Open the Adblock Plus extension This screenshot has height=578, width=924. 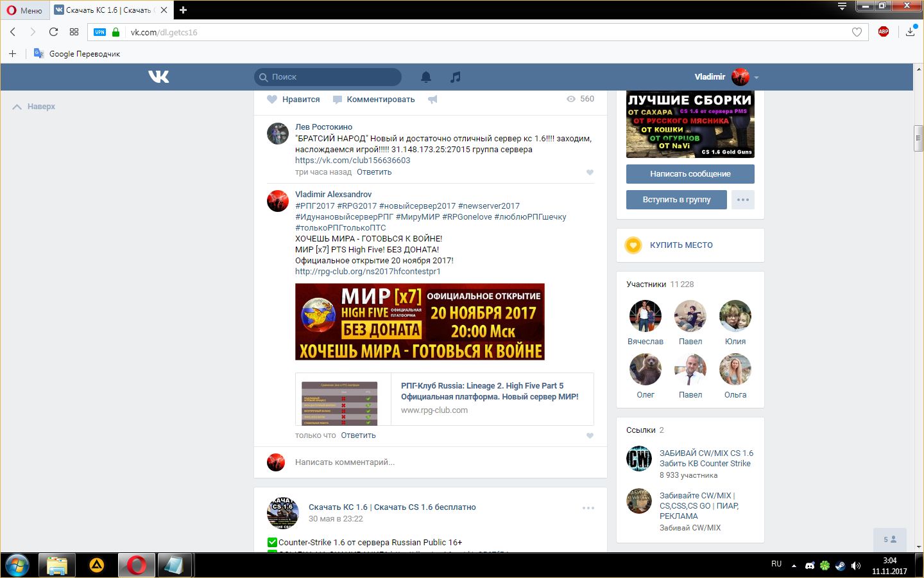tap(884, 32)
